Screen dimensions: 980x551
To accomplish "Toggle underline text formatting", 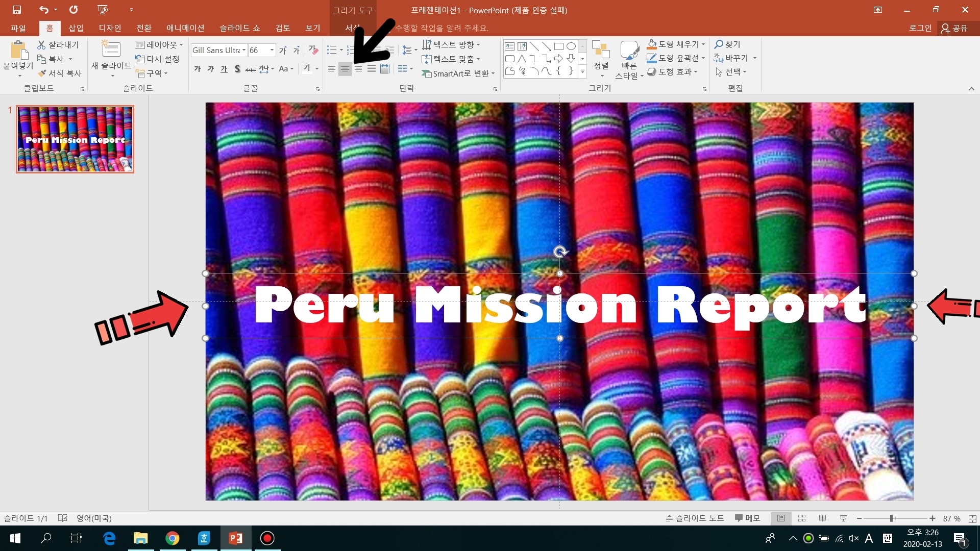I will [224, 69].
